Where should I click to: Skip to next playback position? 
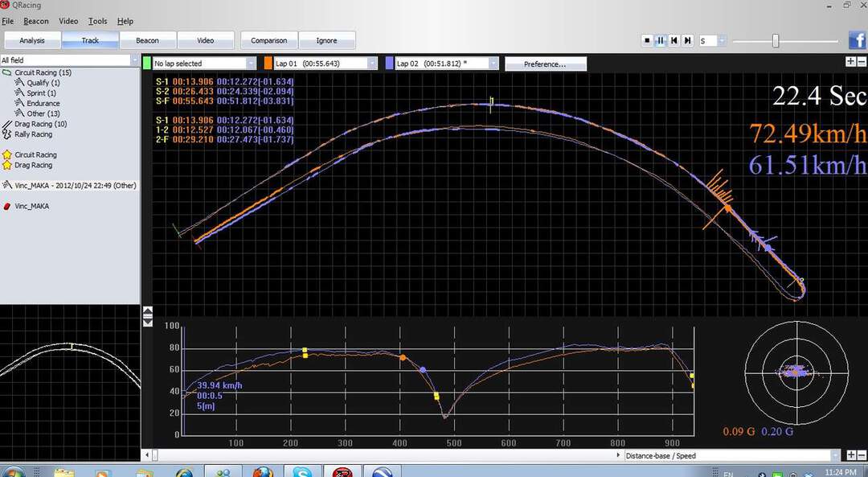click(687, 40)
